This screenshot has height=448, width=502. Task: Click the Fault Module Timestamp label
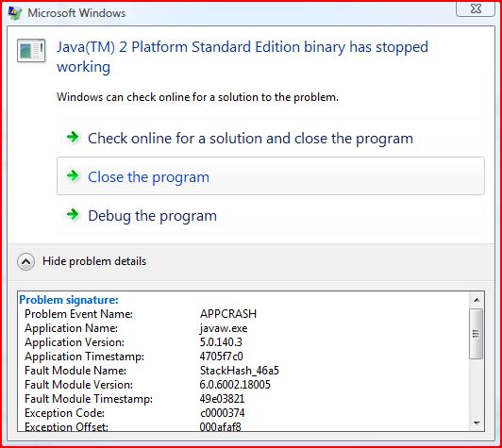coord(89,399)
